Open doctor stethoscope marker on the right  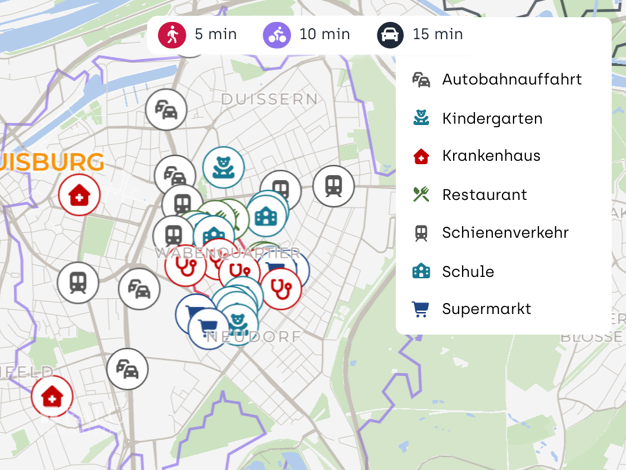(x=281, y=289)
